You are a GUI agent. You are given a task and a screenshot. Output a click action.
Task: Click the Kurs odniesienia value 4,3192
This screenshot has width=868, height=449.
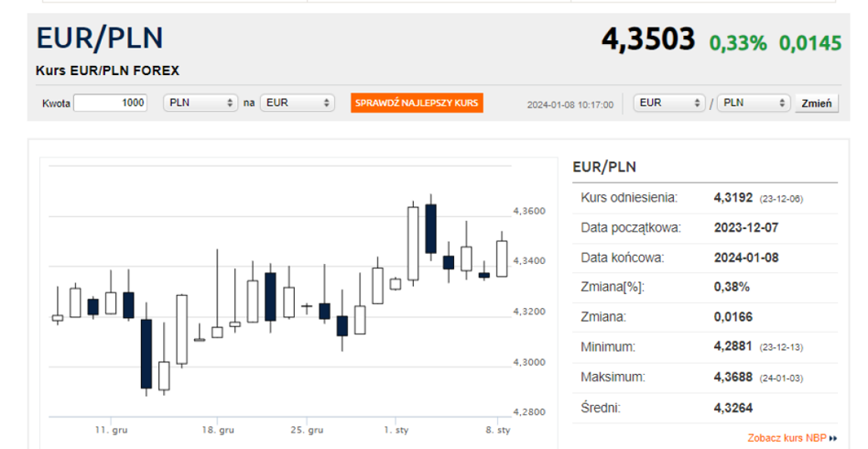click(732, 198)
